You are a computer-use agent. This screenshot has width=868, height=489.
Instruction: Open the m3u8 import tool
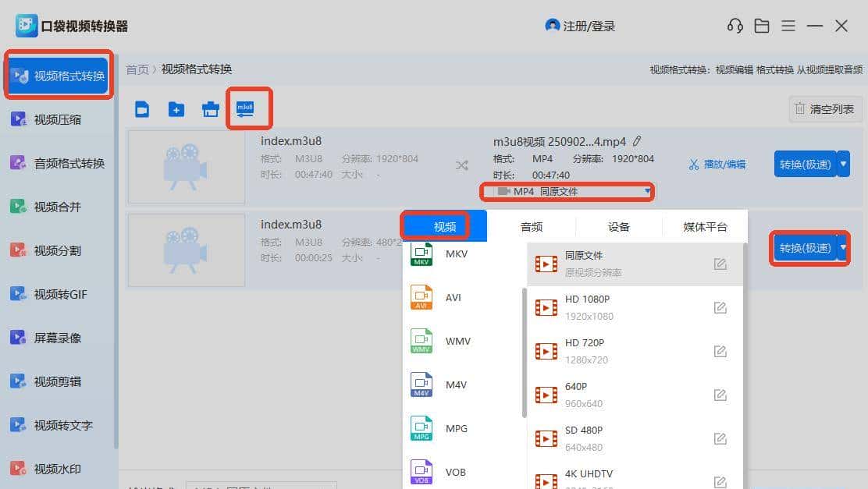(247, 109)
